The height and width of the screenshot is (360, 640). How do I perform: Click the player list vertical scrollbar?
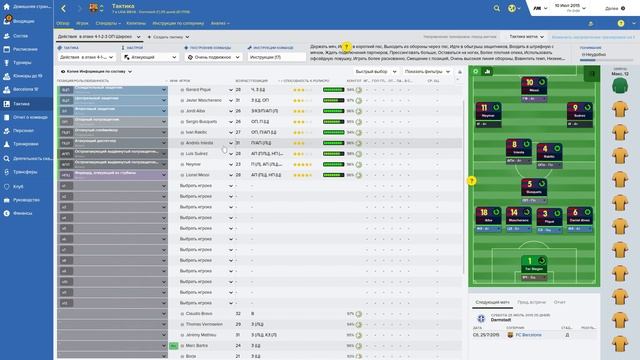point(464,188)
